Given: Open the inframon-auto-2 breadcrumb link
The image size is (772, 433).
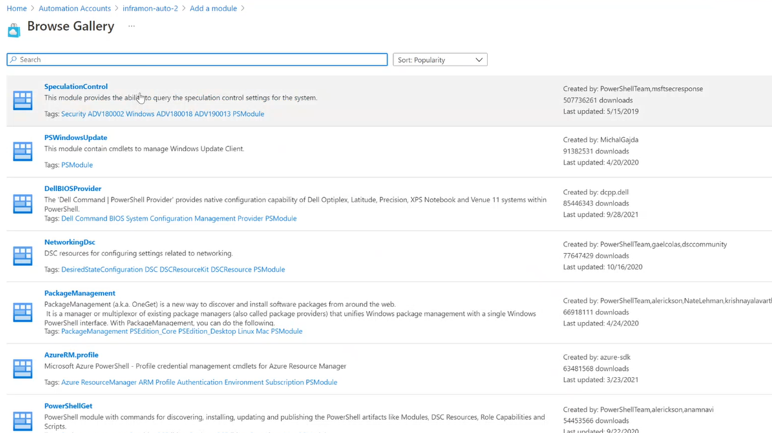Looking at the screenshot, I should tap(150, 8).
